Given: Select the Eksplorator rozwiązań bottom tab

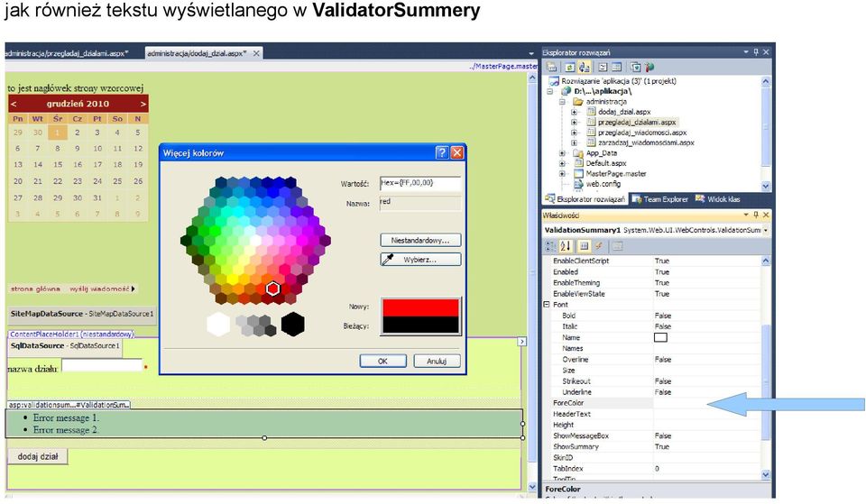Looking at the screenshot, I should [x=585, y=199].
